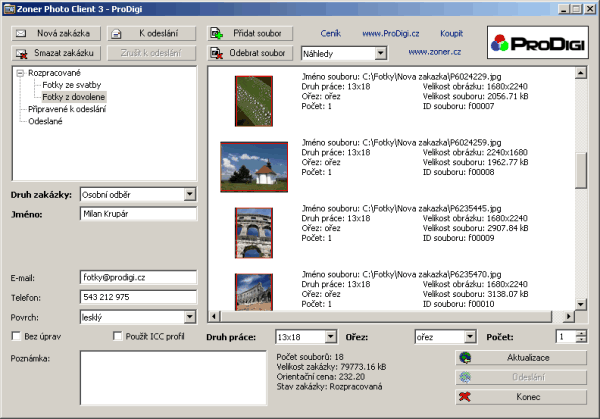Open the www.zoner.cz link

(x=435, y=52)
